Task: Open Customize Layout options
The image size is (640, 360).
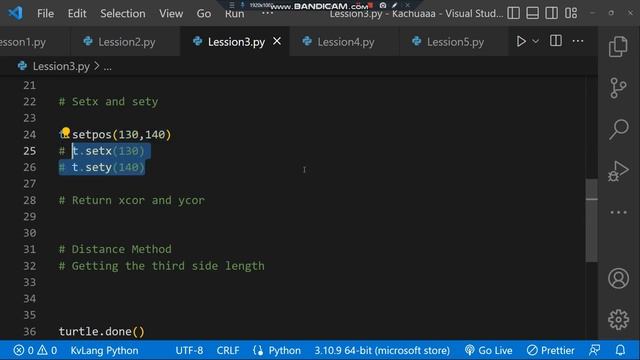Action: click(571, 13)
